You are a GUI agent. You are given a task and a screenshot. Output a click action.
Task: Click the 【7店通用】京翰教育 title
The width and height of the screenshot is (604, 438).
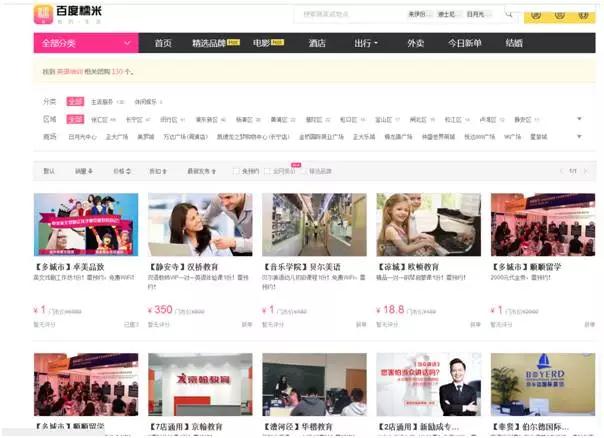[x=186, y=427]
